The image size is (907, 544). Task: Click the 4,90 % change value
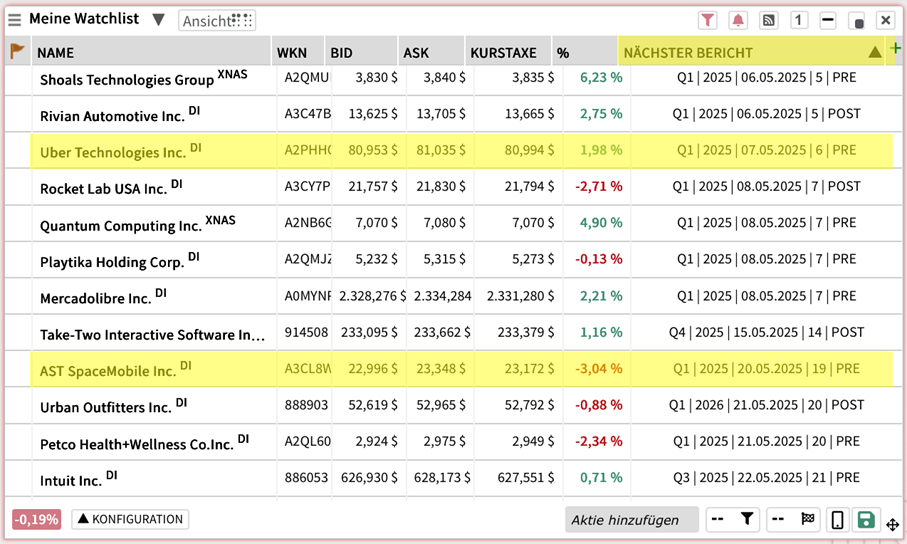(x=601, y=223)
